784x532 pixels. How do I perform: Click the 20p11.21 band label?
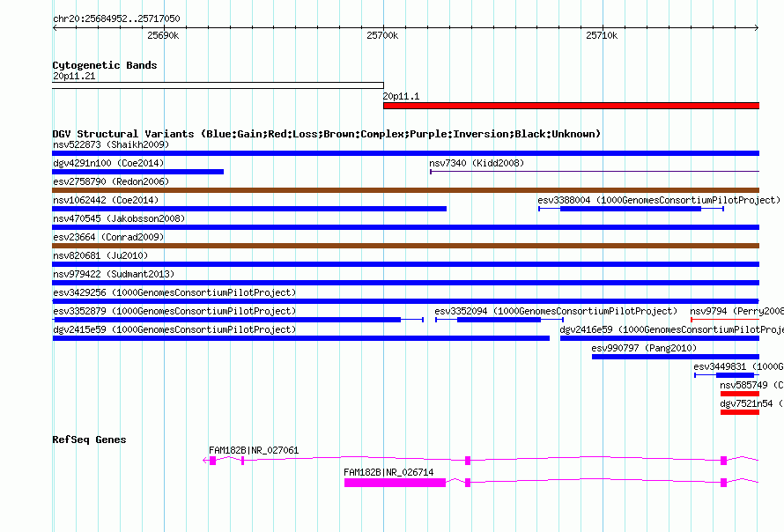pos(74,76)
